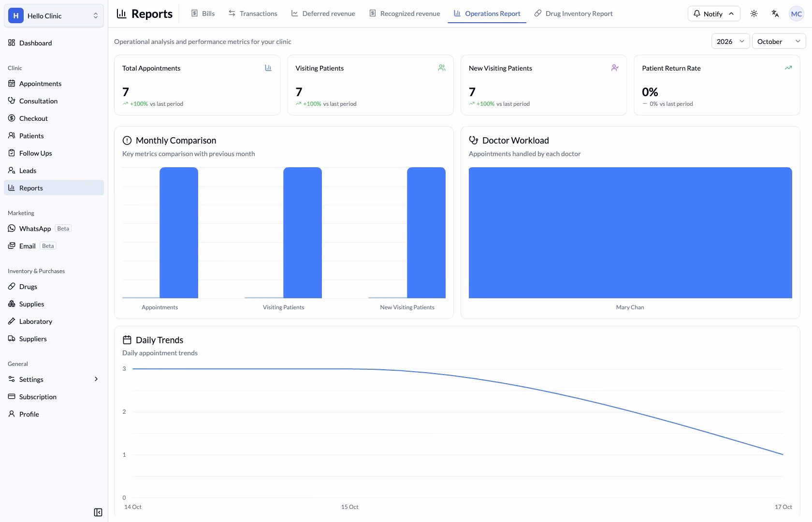Viewport: 812px width, 522px height.
Task: Click the Reports bar chart header icon
Action: click(122, 14)
